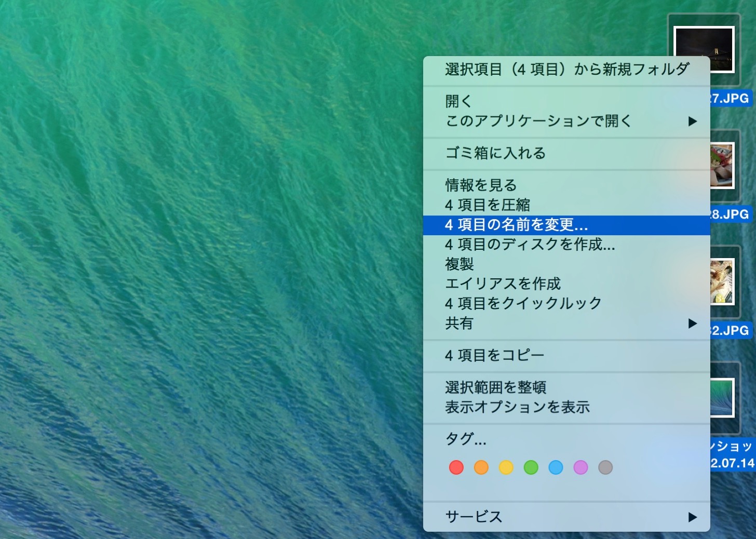Open the 共有 submenu
Screen dimensions: 756x539
pyautogui.click(x=566, y=323)
